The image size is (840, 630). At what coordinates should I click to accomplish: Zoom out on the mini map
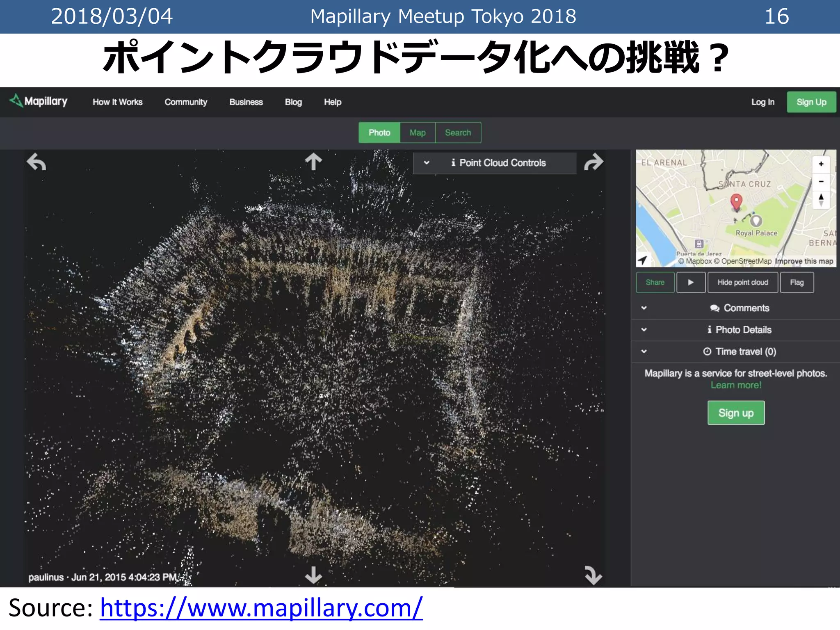(821, 181)
